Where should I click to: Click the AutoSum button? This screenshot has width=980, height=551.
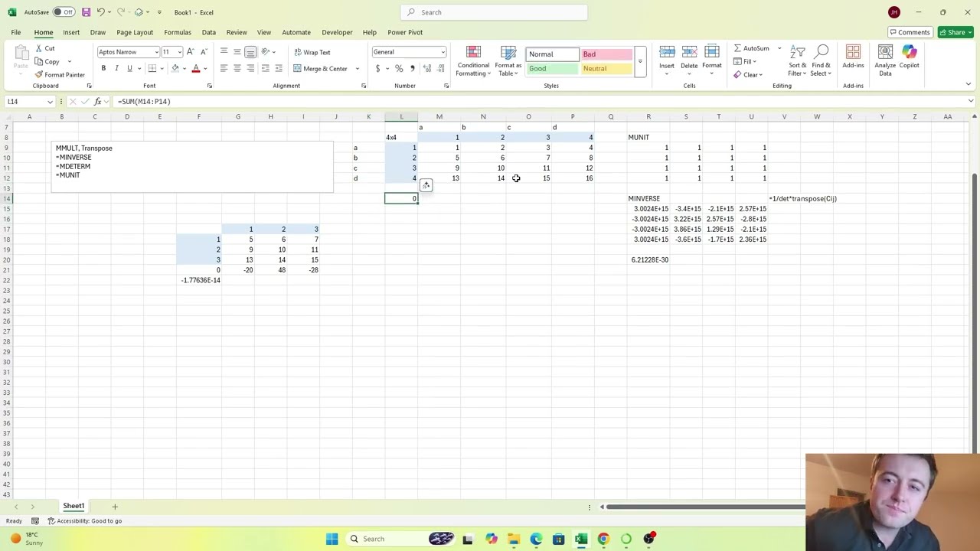point(751,48)
